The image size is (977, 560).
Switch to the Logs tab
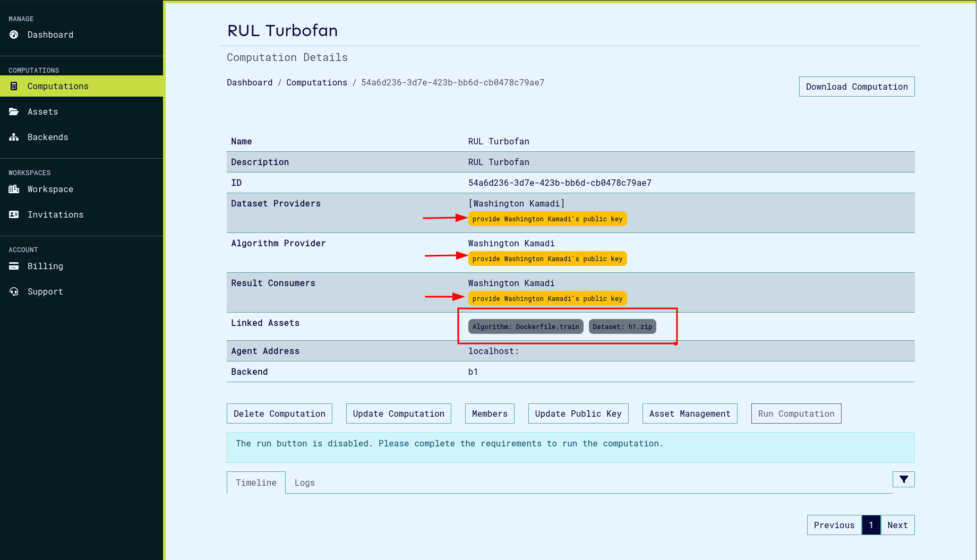pos(305,483)
